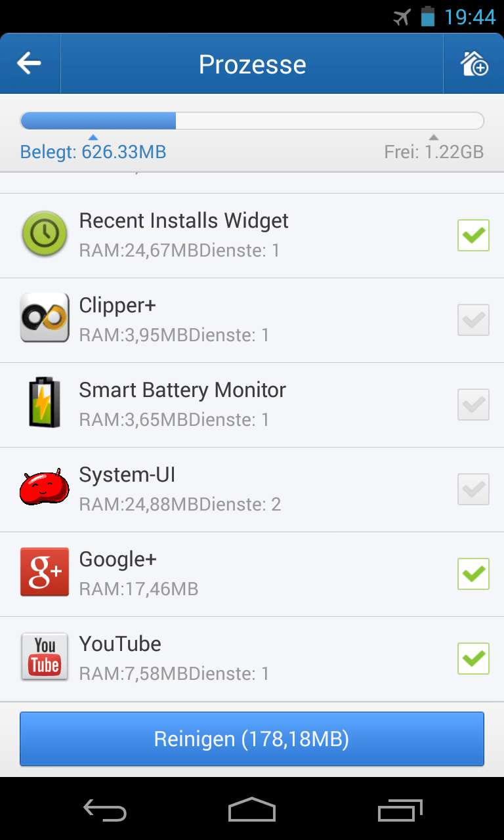Check the Clipper+ process checkbox
The image size is (504, 840).
pos(473,320)
